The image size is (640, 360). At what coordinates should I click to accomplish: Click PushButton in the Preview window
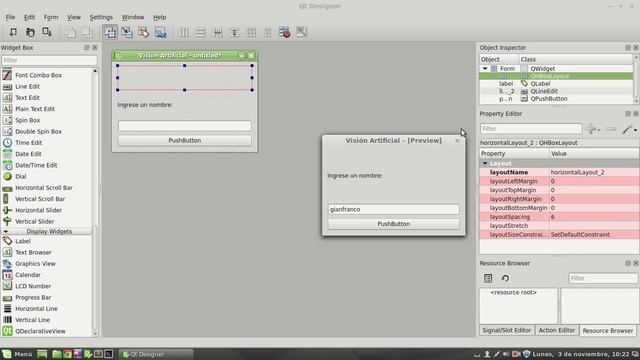tap(393, 224)
